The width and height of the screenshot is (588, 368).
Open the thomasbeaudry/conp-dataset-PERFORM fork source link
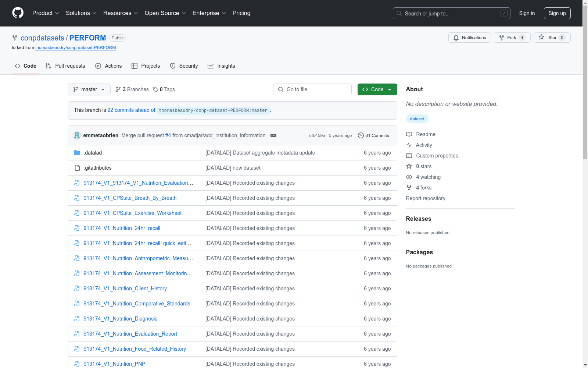(76, 47)
